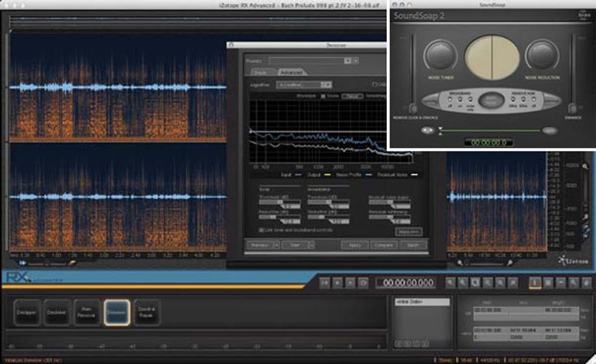The height and width of the screenshot is (364, 596).
Task: Select the zoom tool in RX tool group
Action: point(574,283)
